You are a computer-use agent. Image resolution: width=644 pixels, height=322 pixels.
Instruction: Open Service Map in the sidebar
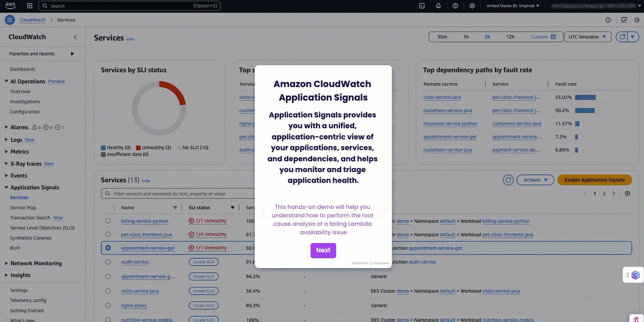click(x=23, y=208)
